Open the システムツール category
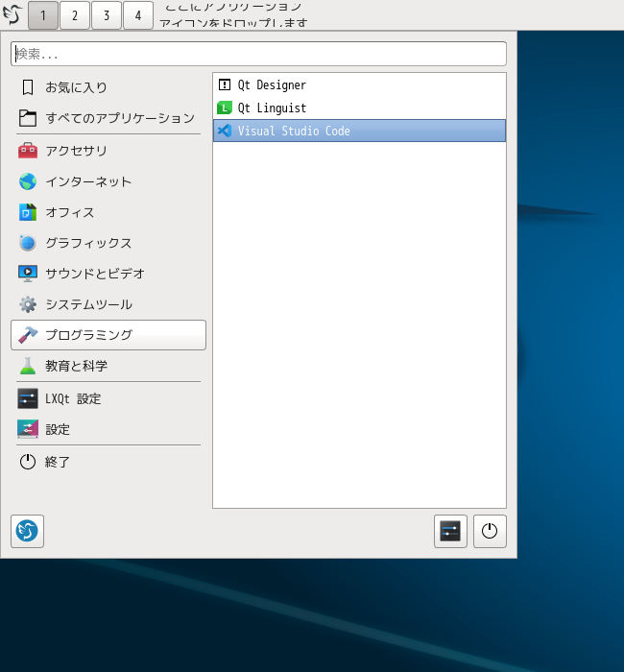This screenshot has width=624, height=672. pos(108,304)
